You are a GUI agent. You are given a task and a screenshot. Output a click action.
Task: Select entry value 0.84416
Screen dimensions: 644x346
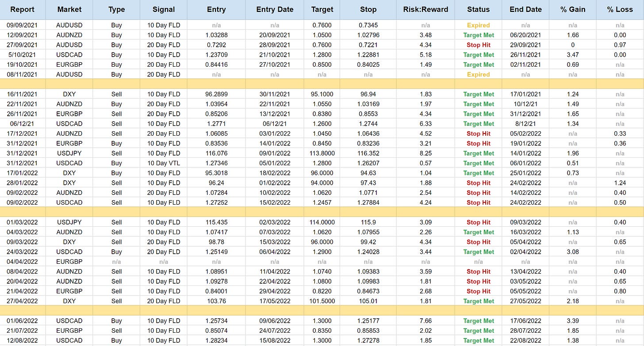point(216,65)
